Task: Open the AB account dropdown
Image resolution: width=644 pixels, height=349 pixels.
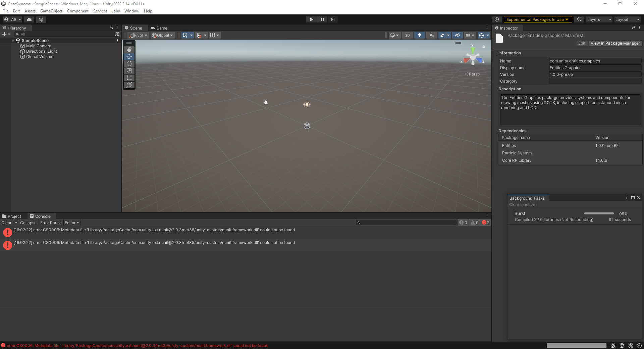Action: coord(13,19)
